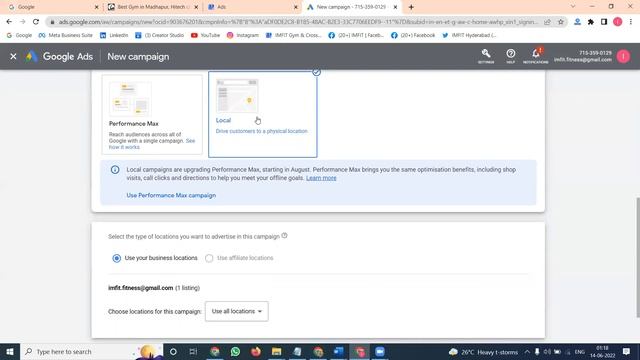Click the address bar URL
Image resolution: width=640 pixels, height=360 pixels.
point(298,22)
